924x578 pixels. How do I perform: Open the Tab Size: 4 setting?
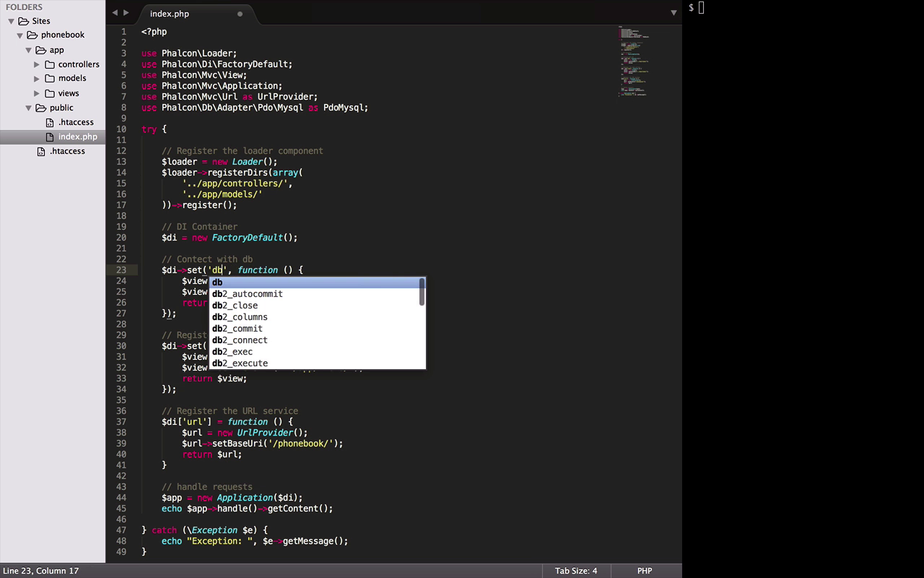576,571
